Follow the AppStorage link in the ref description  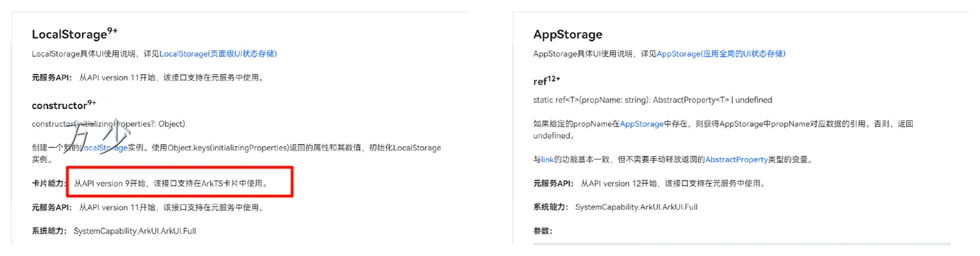tap(641, 124)
